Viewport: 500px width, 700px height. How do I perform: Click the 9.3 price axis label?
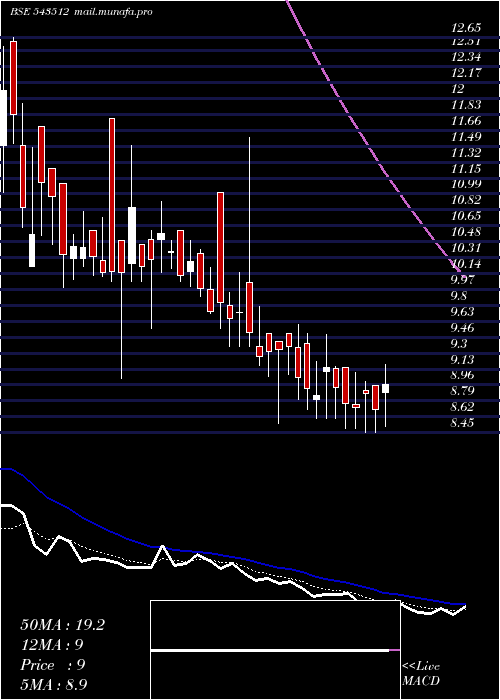point(461,343)
